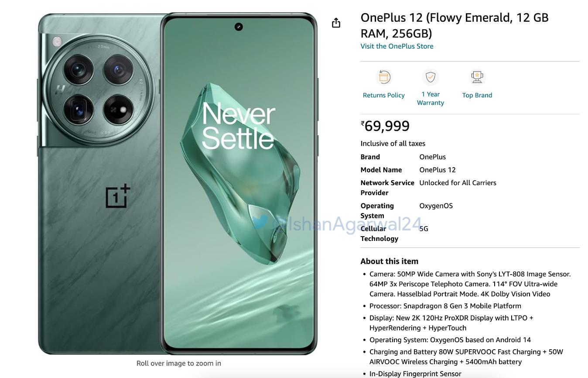Click the 'Unlocked for All Carriers' value
The image size is (588, 378).
(458, 183)
